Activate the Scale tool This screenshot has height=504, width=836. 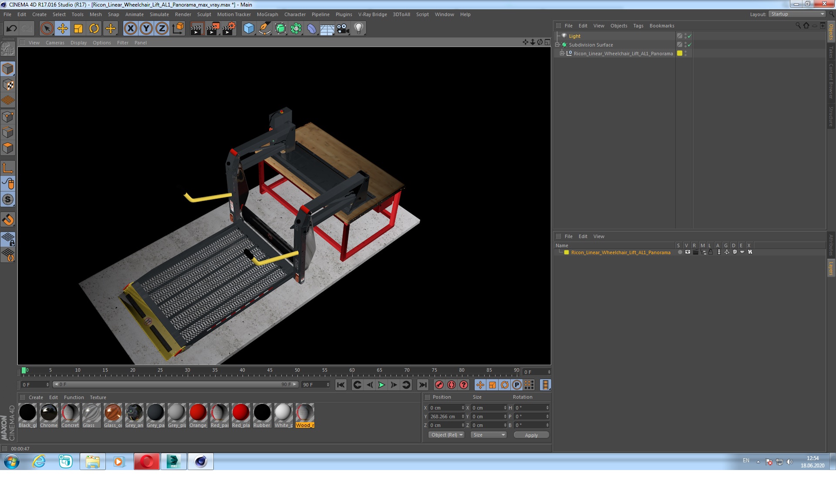tap(78, 29)
